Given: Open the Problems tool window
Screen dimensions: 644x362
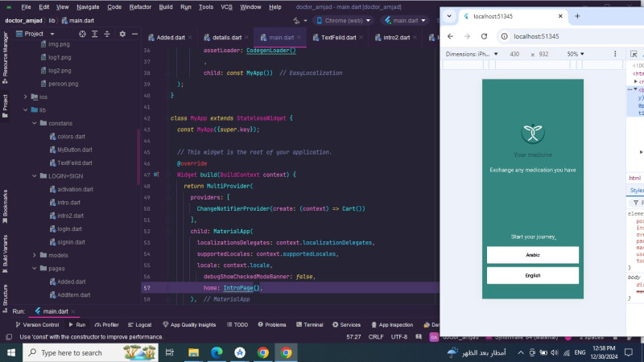Looking at the screenshot, I should coord(271,325).
